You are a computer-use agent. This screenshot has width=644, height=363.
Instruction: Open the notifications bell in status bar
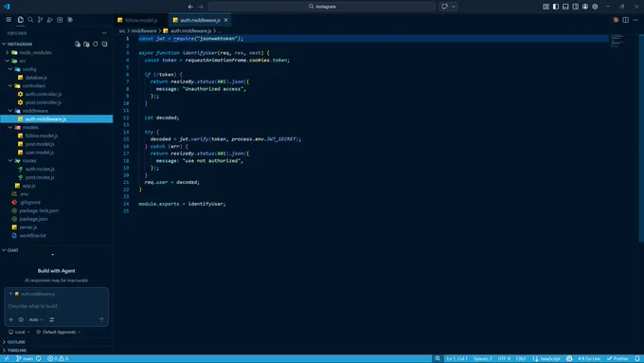(637, 358)
